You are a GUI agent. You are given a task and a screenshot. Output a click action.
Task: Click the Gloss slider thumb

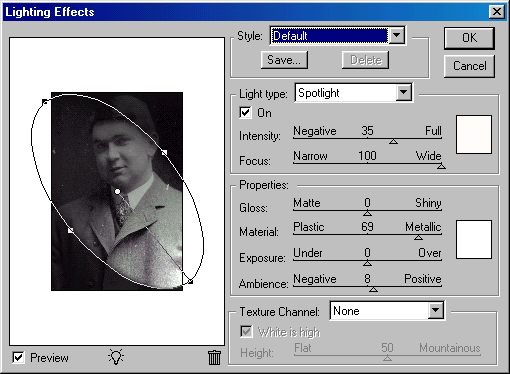coord(367,213)
